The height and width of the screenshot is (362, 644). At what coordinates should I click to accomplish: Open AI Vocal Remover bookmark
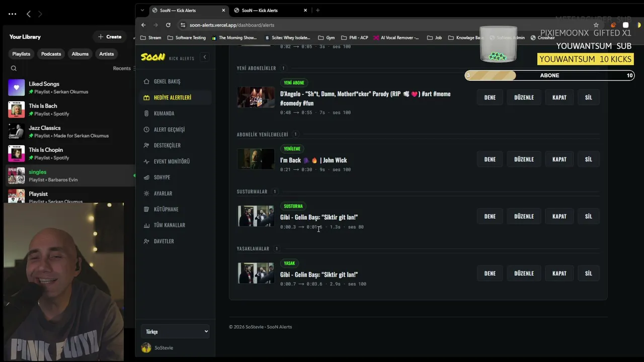(x=395, y=38)
